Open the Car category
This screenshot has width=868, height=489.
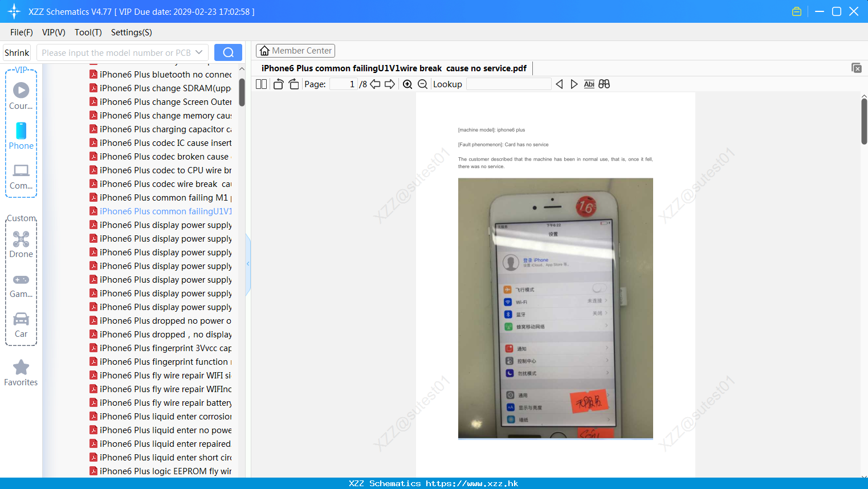click(21, 325)
